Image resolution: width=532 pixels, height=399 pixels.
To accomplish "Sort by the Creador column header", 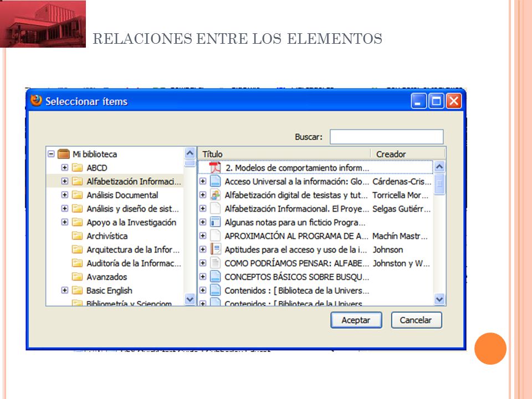I will 408,154.
